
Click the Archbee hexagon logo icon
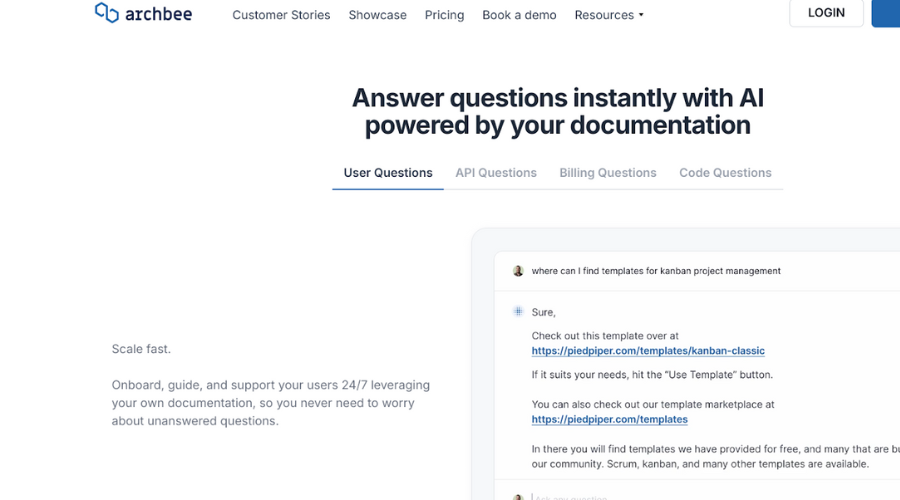[x=106, y=13]
